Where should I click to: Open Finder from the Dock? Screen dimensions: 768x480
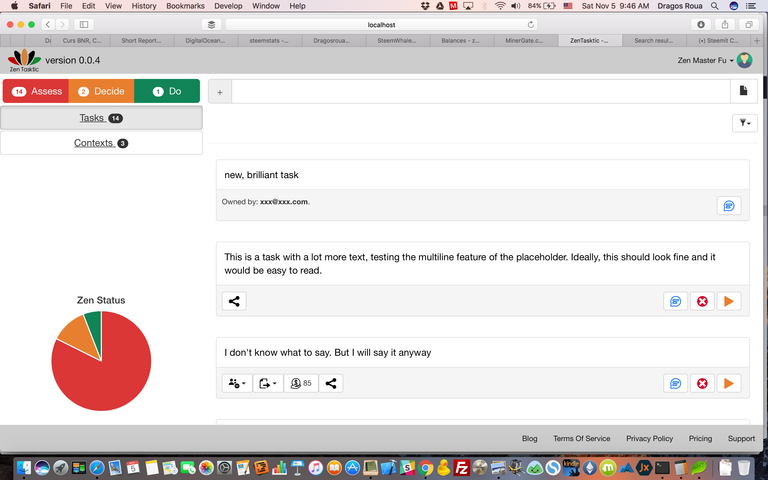click(24, 468)
